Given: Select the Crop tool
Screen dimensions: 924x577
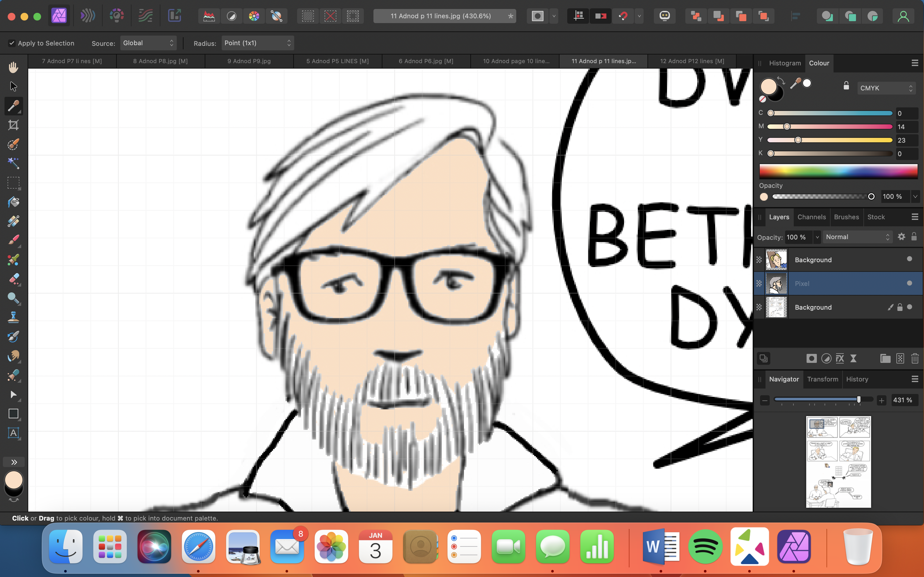Looking at the screenshot, I should click(13, 125).
